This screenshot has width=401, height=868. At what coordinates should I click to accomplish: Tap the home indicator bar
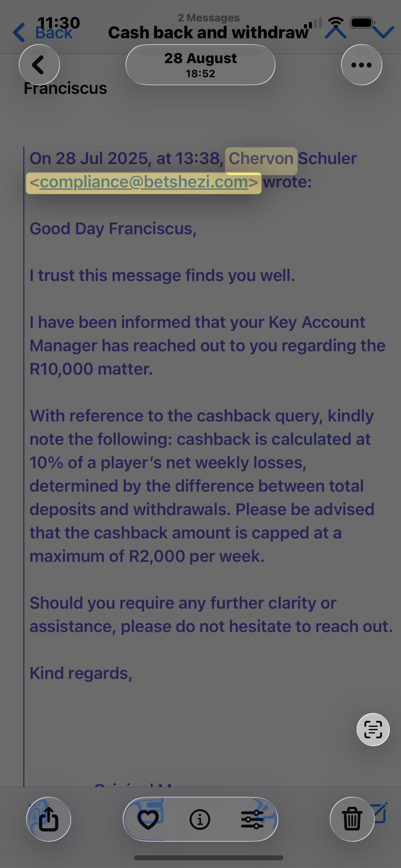pos(208,858)
